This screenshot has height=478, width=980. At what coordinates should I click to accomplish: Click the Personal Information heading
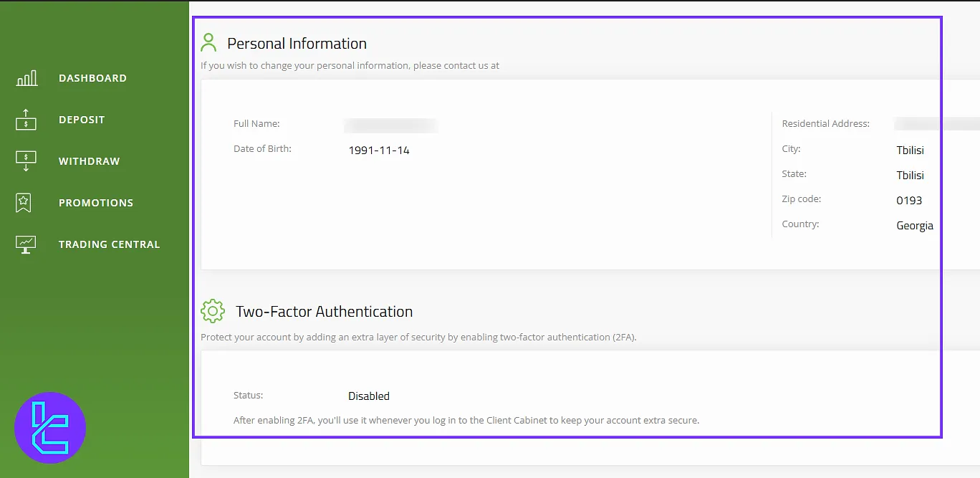(297, 43)
